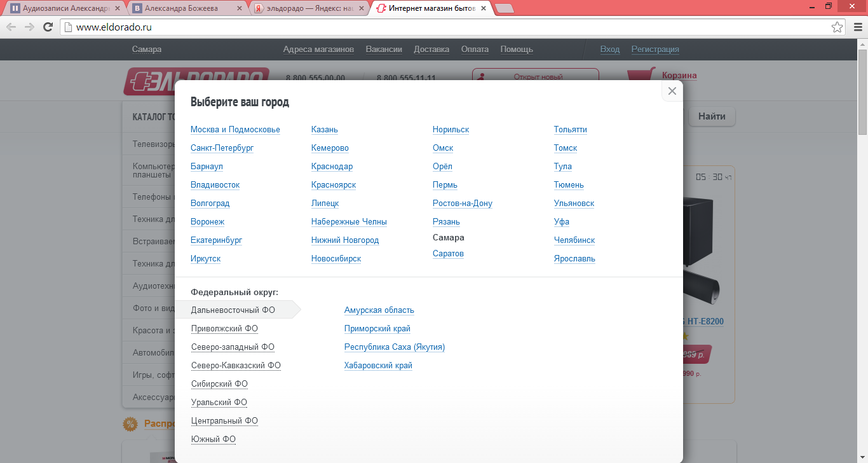Select city Новосибирск
The height and width of the screenshot is (463, 868).
click(336, 259)
